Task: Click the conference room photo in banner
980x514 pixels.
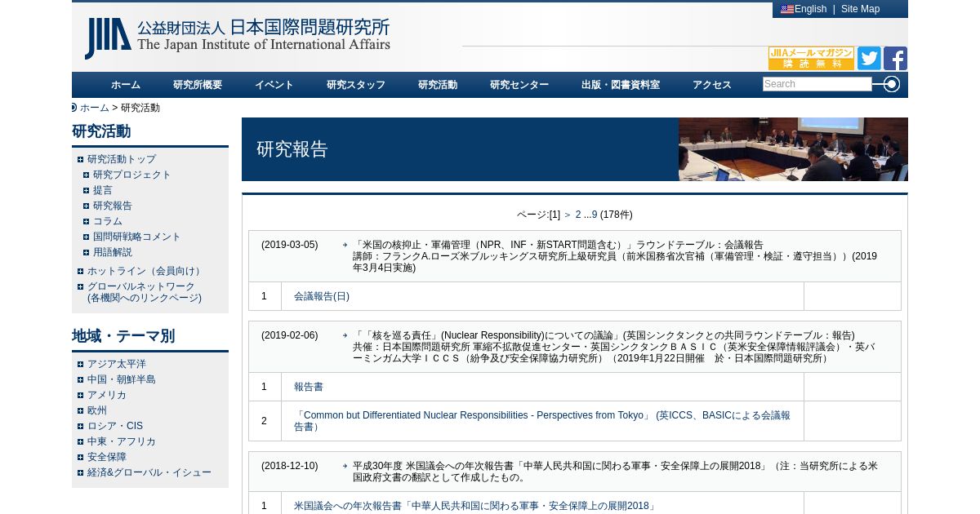Action: (x=793, y=149)
